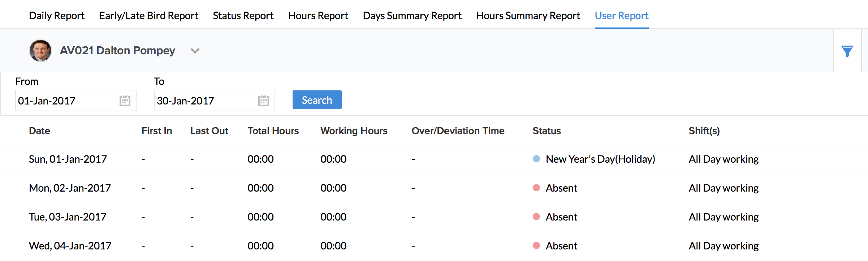Click red Absent dot for 02-Jan-2017

536,188
